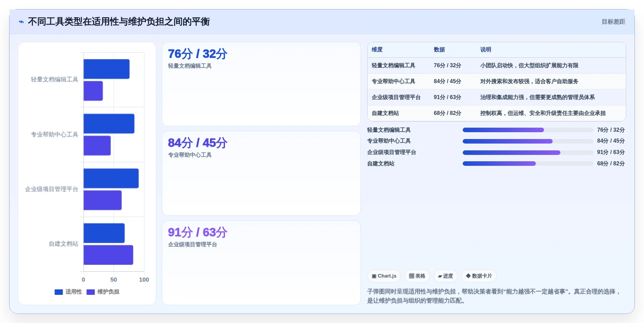
Task: Toggle the 维护负担 legend swatch
Action: [x=90, y=292]
